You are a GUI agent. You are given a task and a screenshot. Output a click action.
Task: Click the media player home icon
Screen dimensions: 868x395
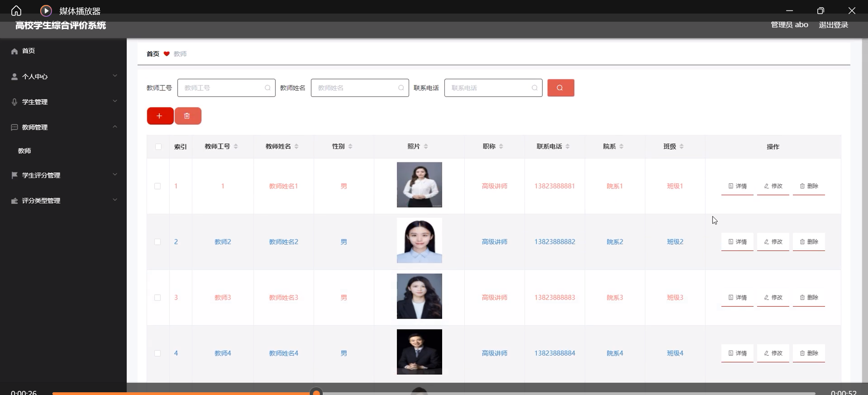tap(16, 10)
